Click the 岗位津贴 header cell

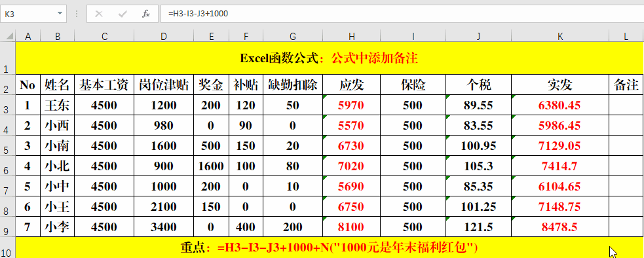click(x=164, y=84)
